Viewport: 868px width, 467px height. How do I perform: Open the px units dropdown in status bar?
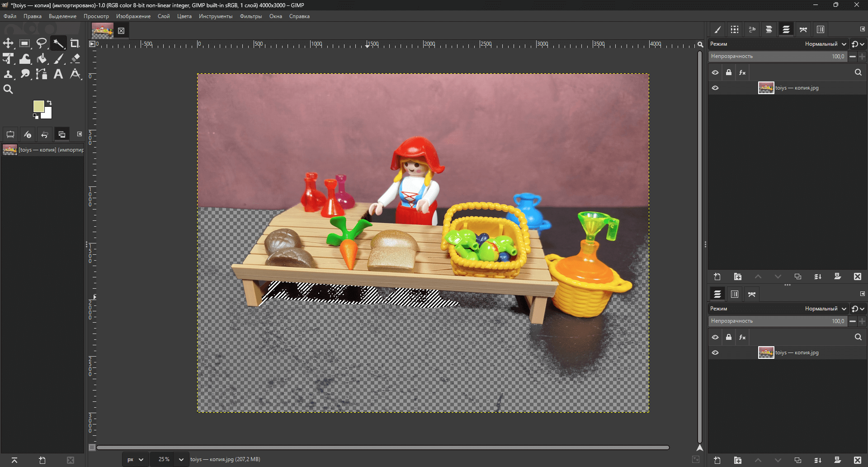pos(135,459)
